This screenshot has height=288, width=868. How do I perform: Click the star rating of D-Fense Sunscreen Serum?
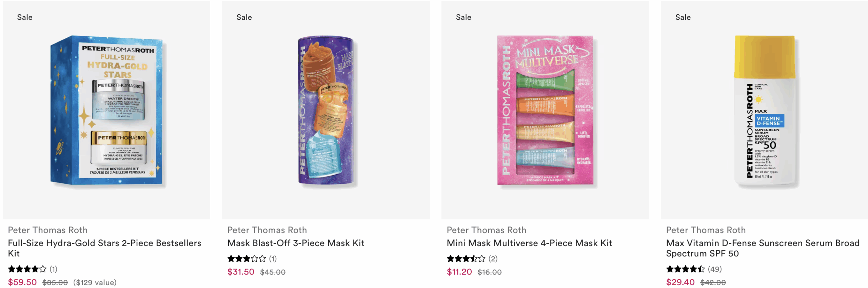[685, 269]
